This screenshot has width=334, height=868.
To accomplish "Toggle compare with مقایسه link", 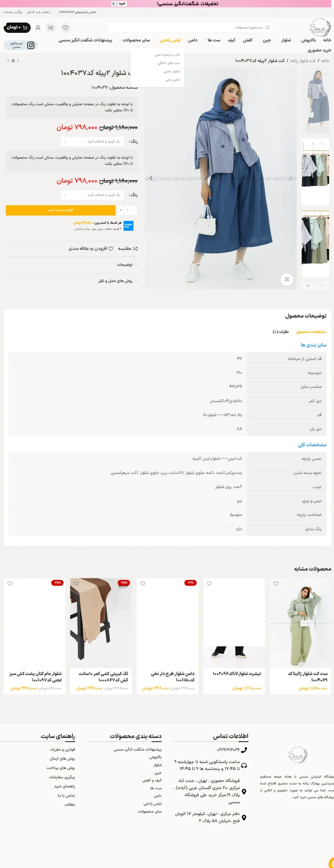I will pos(128,249).
